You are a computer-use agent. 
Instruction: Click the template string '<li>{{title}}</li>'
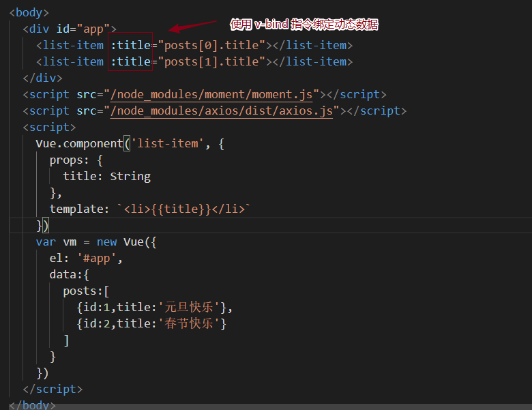point(184,209)
